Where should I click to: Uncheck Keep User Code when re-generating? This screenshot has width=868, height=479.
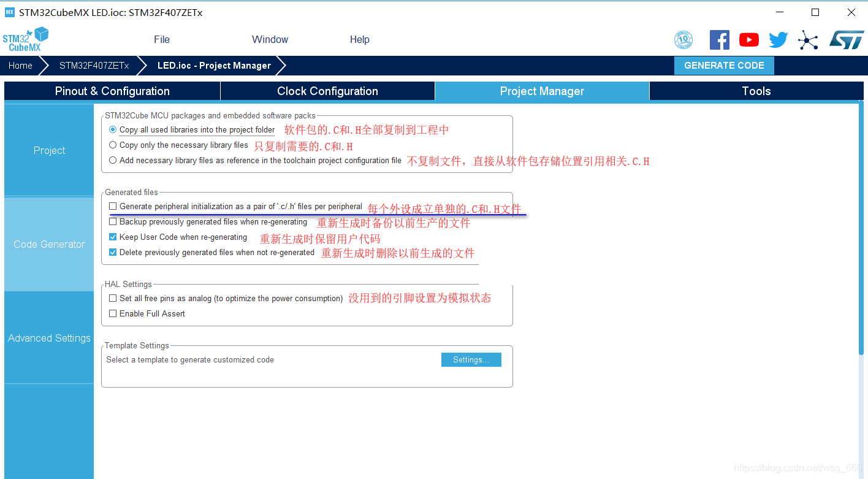(113, 237)
